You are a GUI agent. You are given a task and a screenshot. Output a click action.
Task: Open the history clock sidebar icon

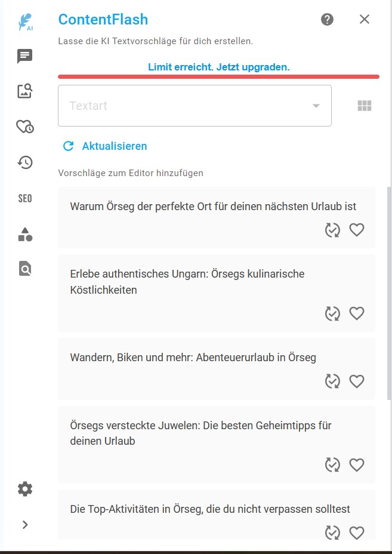click(25, 162)
